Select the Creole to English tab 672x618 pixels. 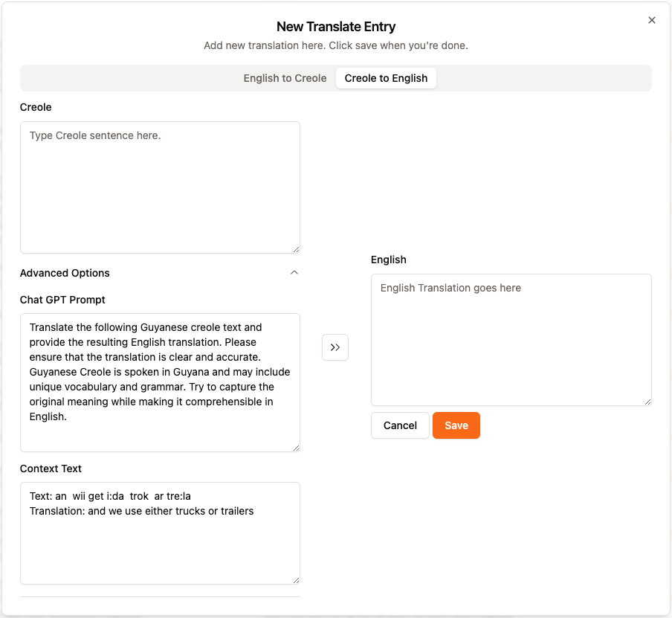(386, 78)
